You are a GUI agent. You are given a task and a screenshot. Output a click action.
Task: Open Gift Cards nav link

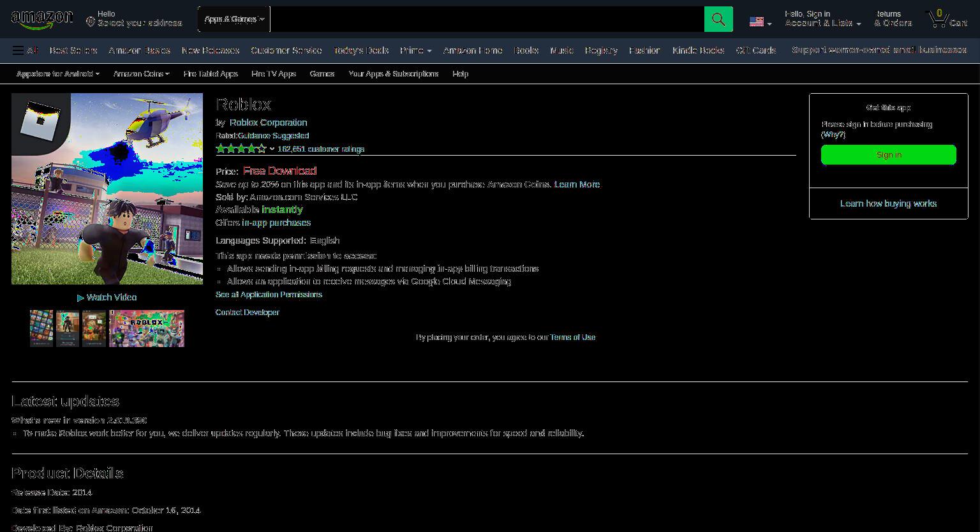(756, 50)
